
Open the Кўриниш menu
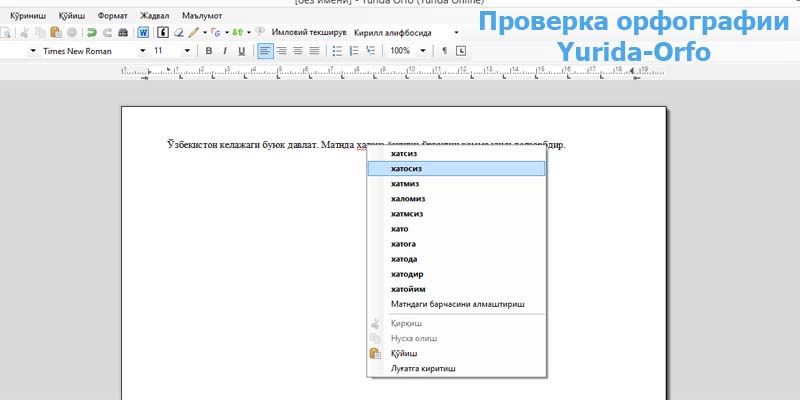tap(28, 16)
